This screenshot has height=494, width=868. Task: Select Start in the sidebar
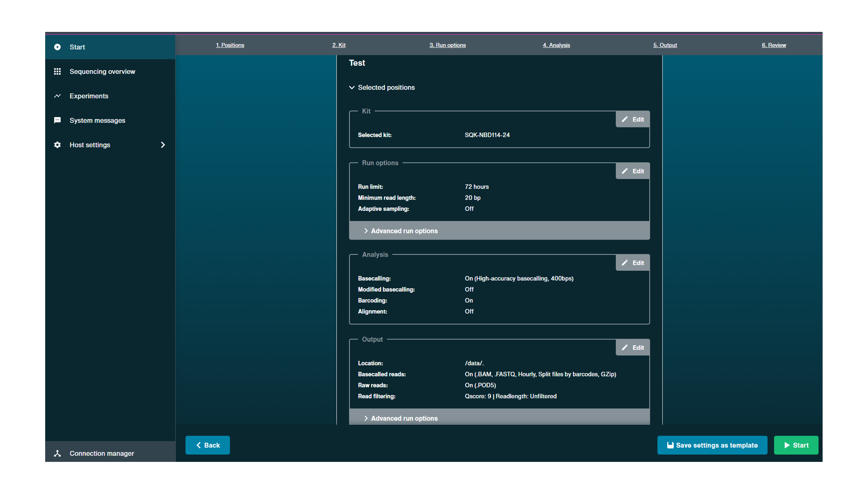click(x=110, y=47)
